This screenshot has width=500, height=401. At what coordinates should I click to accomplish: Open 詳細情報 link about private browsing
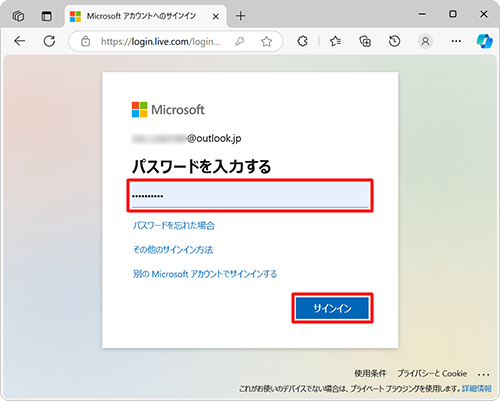477,388
